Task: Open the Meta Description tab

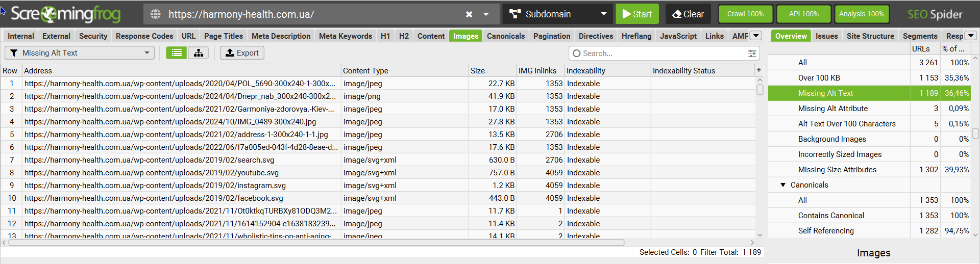Action: click(x=281, y=36)
